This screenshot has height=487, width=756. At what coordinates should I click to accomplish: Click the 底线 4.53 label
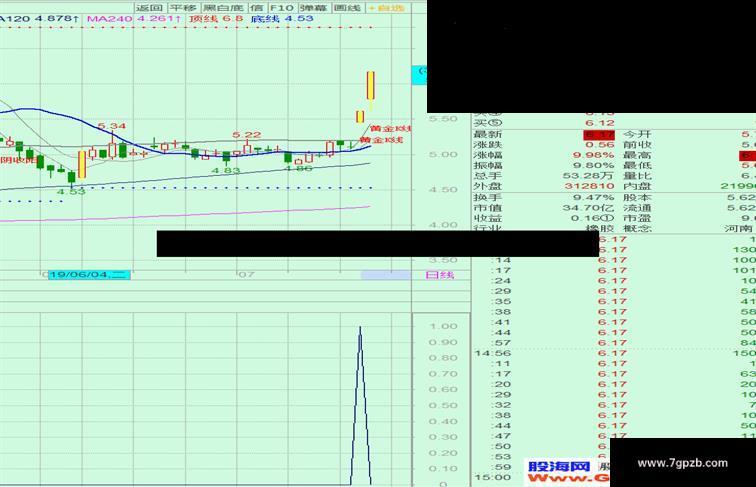tap(282, 19)
